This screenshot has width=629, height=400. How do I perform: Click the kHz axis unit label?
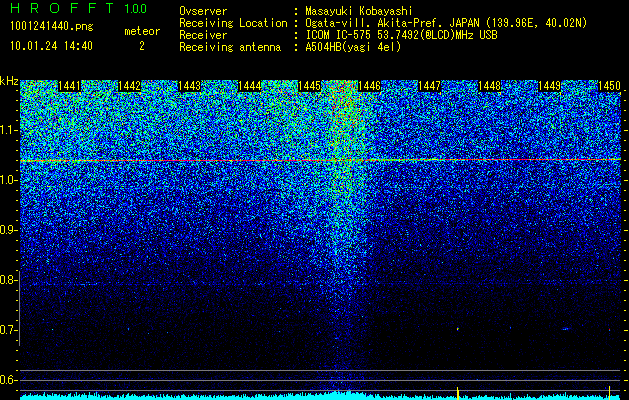tap(9, 81)
